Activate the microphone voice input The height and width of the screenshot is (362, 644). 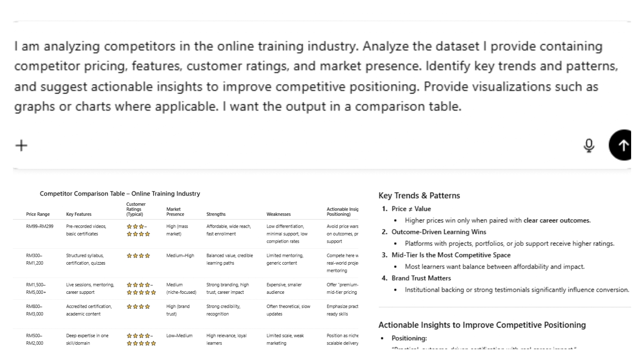(x=589, y=145)
